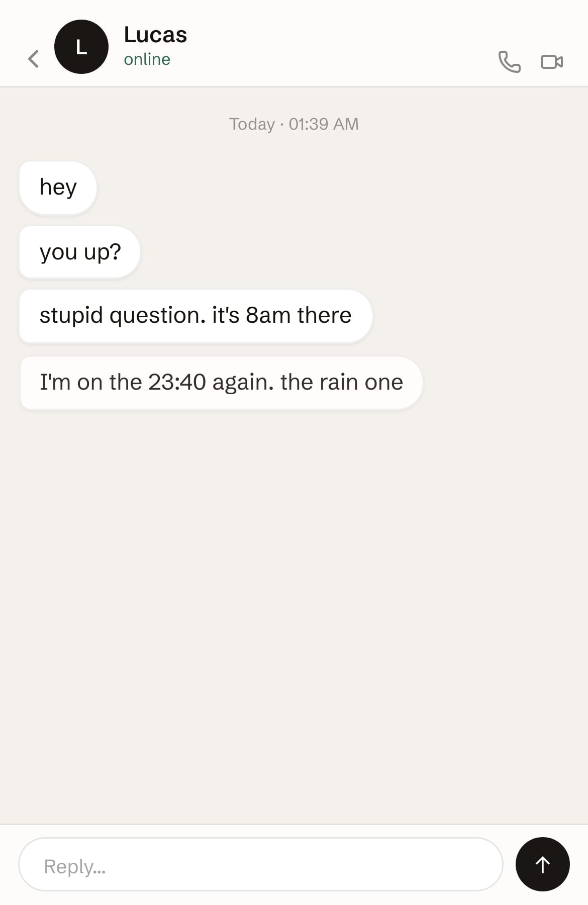Screen dimensions: 588x905
Task: Click the "8am" text in third message
Action: pyautogui.click(x=268, y=315)
